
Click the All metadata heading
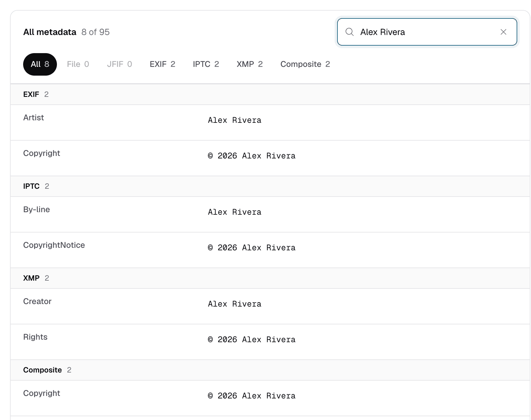pos(50,32)
